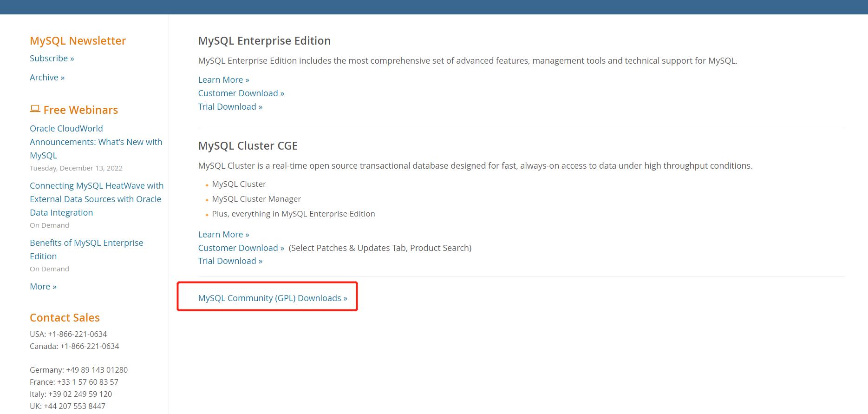
Task: Click the MySQL Cluster CGE heading
Action: (x=248, y=146)
